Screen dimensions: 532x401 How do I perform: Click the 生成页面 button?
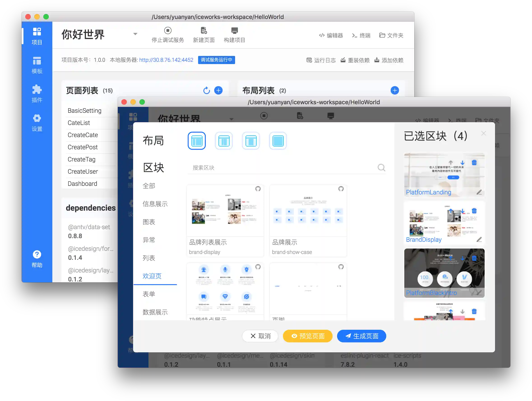361,336
